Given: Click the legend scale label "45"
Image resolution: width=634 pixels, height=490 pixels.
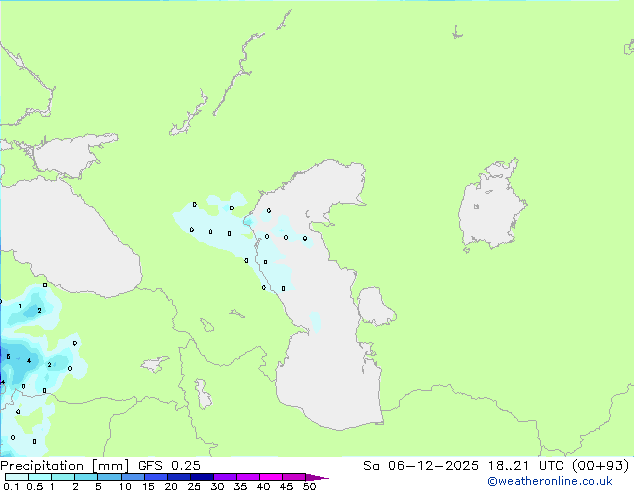Looking at the screenshot, I should (x=286, y=486).
